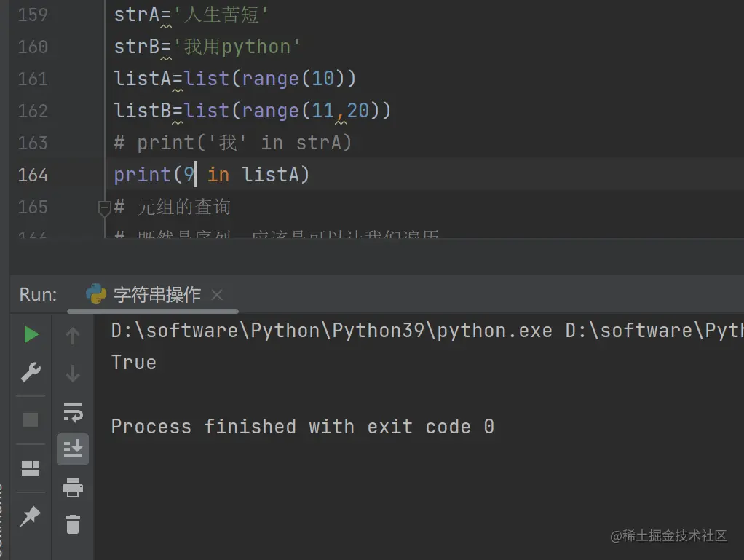Click the Stop process square button
The width and height of the screenshot is (744, 560).
click(x=31, y=420)
